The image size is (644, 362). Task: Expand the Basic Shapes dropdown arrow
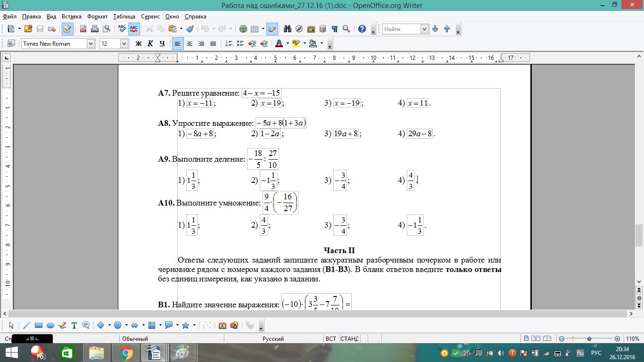pos(109,325)
